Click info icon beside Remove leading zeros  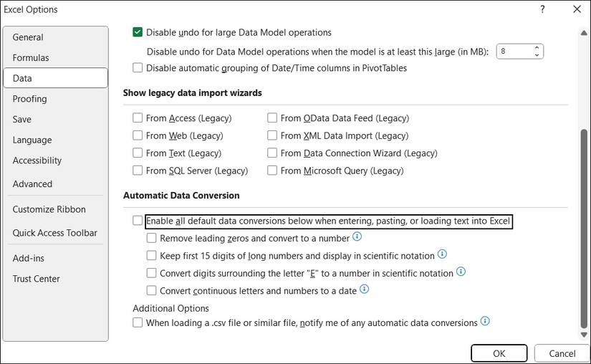coord(357,237)
